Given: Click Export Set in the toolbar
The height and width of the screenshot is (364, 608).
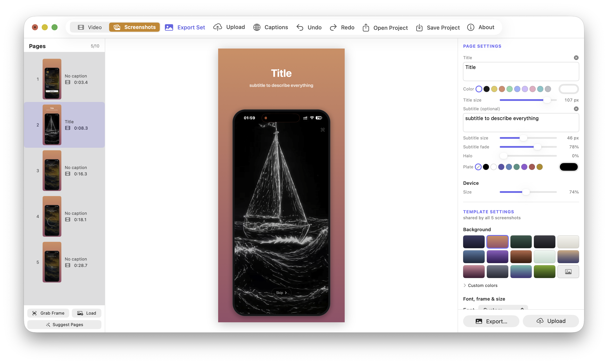Looking at the screenshot, I should pos(185,27).
